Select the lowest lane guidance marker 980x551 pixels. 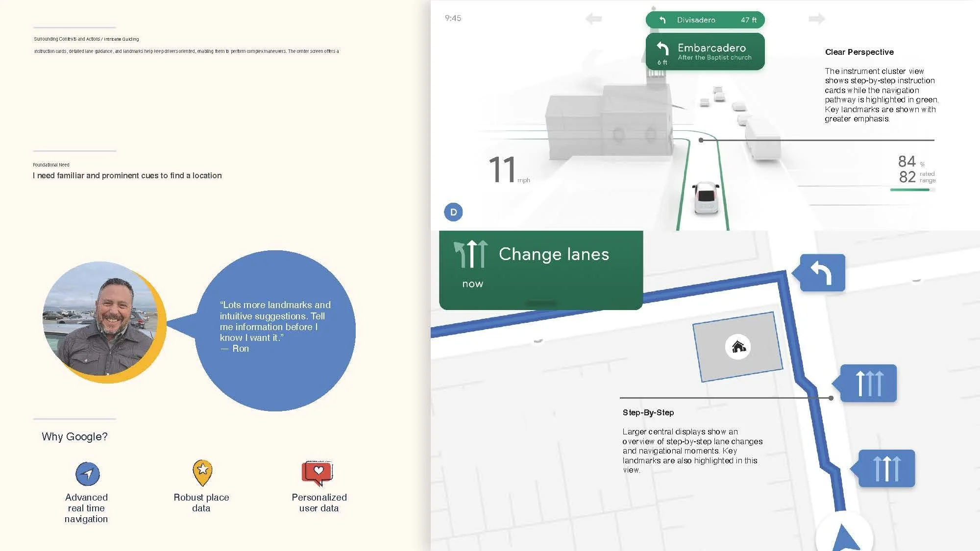pos(886,469)
